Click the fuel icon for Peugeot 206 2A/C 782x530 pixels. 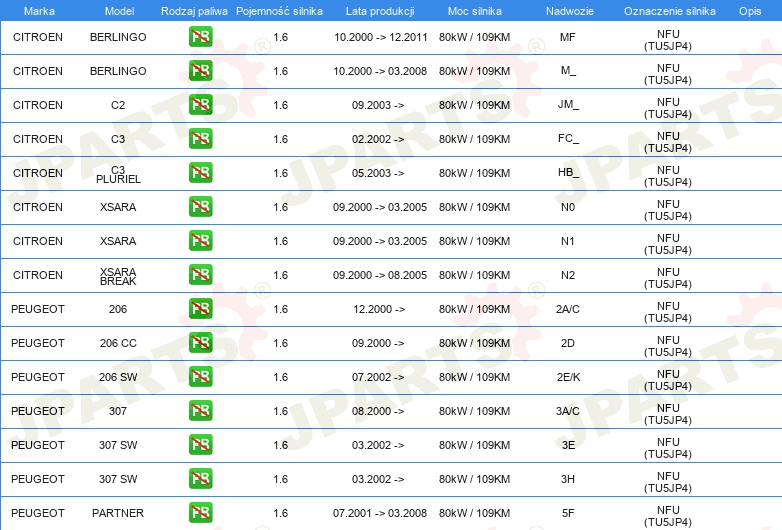(200, 309)
